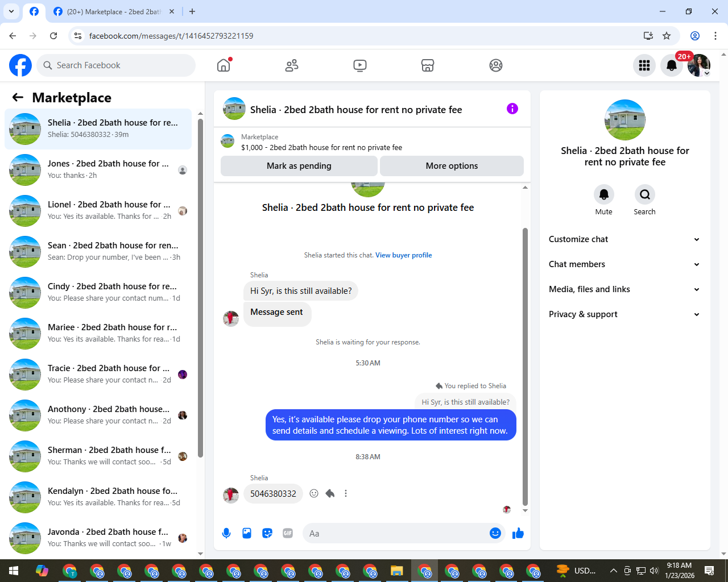Click the Search Facebook field
The width and height of the screenshot is (728, 582).
tap(116, 65)
